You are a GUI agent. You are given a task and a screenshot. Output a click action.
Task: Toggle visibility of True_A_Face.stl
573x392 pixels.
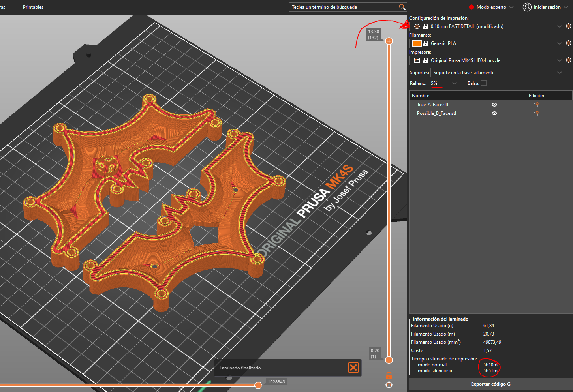point(494,105)
